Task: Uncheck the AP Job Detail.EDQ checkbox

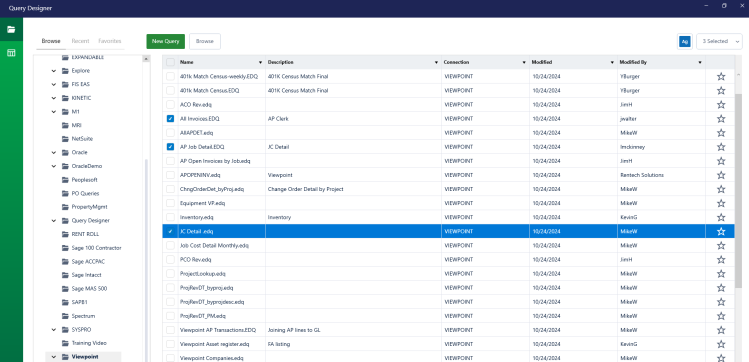Action: click(170, 147)
